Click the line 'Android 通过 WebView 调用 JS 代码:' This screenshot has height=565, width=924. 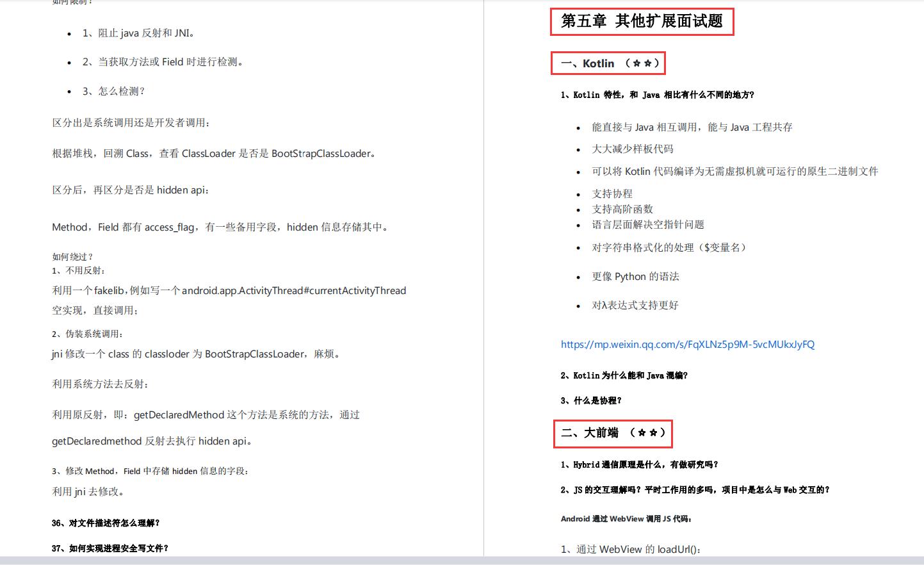point(626,519)
